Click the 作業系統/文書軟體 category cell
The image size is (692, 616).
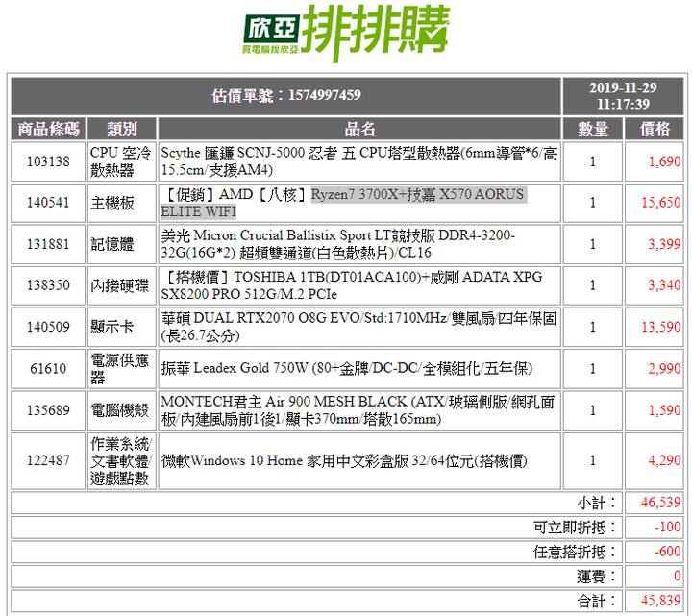click(x=122, y=460)
